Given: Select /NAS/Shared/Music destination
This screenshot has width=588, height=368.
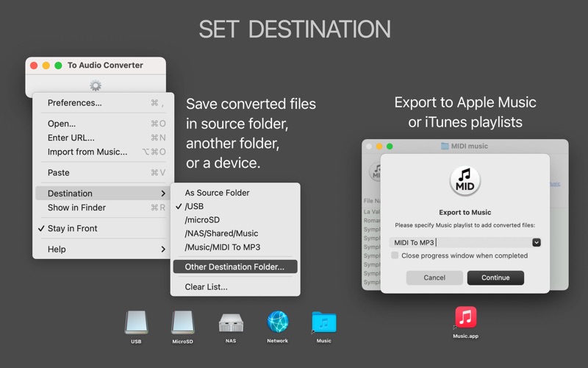Looking at the screenshot, I should pyautogui.click(x=235, y=233).
